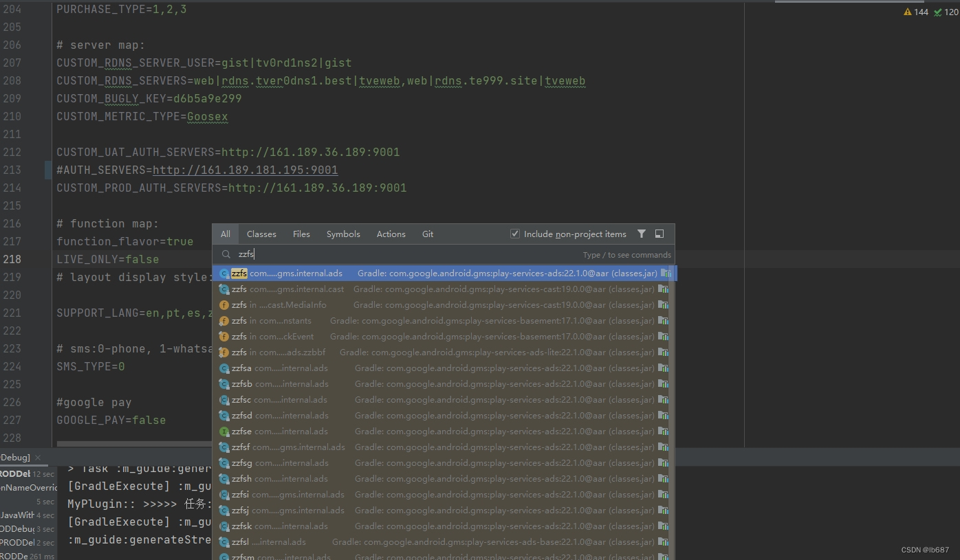The height and width of the screenshot is (560, 960).
Task: Click line number 218 in gutter
Action: tap(12, 259)
